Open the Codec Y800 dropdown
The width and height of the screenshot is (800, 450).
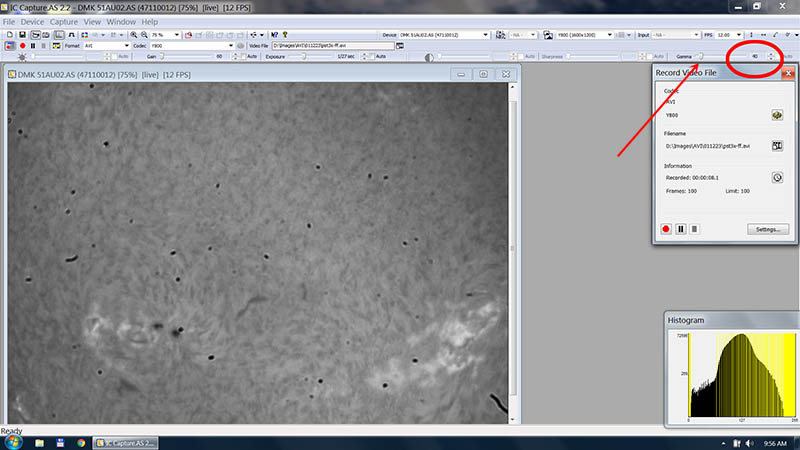tap(231, 45)
